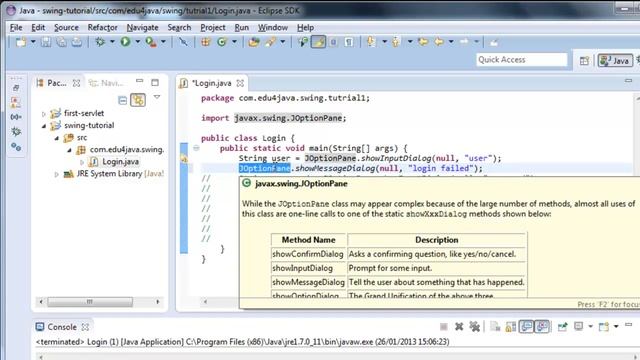Screen dimensions: 640x360
Task: Open the File menu
Action: click(16, 27)
